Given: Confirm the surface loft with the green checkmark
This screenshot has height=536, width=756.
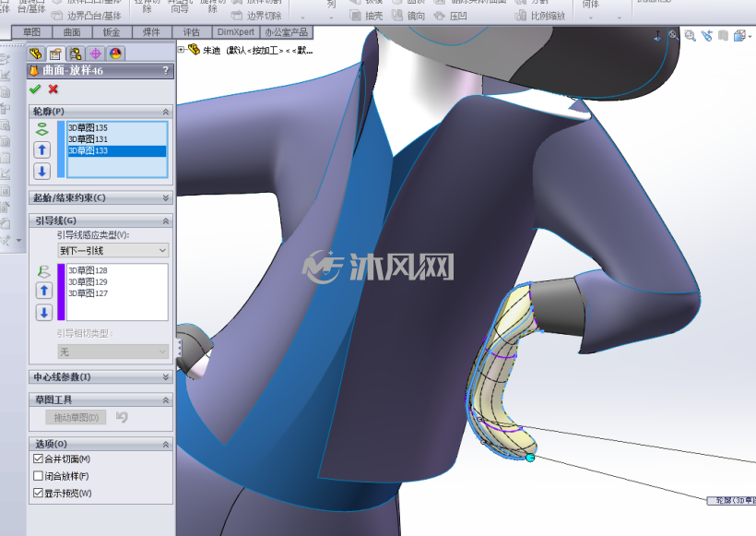Looking at the screenshot, I should (x=35, y=89).
